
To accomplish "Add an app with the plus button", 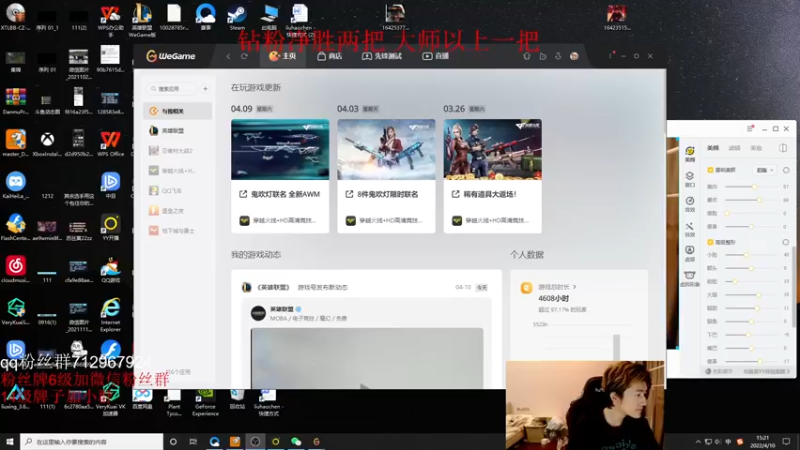I will 206,89.
